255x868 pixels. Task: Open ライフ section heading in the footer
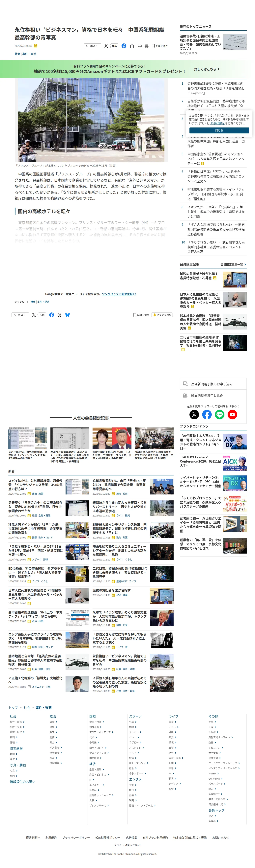(x=173, y=716)
